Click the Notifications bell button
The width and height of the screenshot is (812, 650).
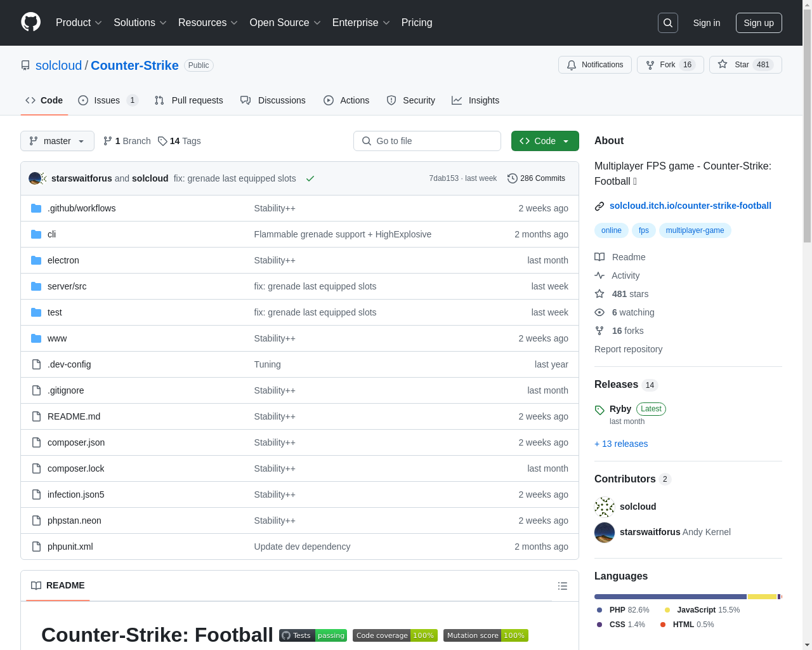click(x=595, y=65)
